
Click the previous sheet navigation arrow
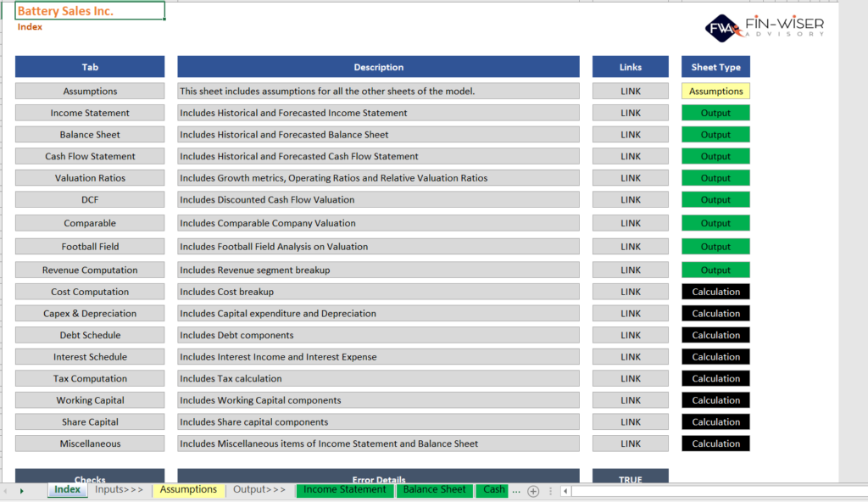click(7, 491)
